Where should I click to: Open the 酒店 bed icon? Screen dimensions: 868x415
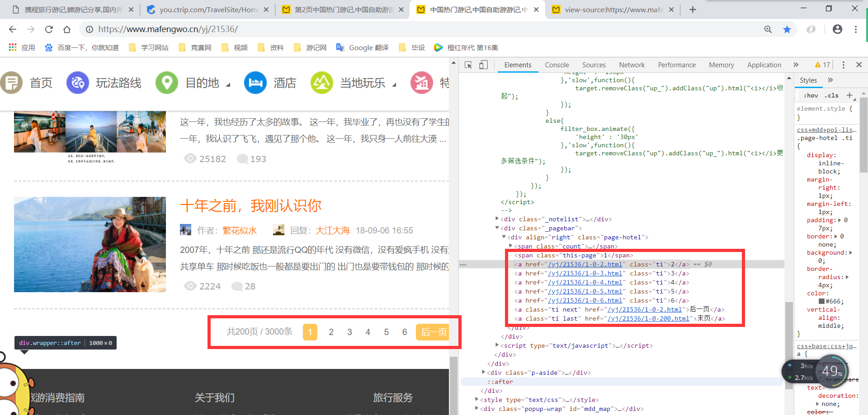coord(255,83)
